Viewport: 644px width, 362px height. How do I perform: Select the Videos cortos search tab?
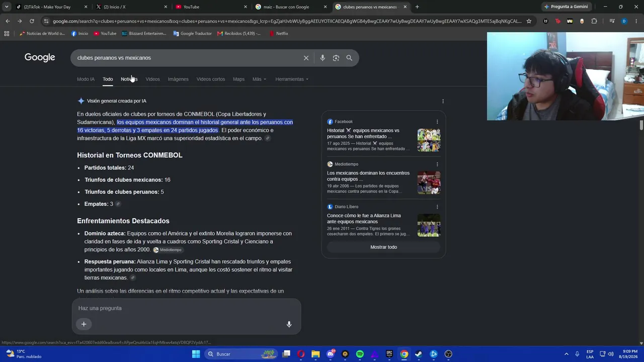click(211, 79)
